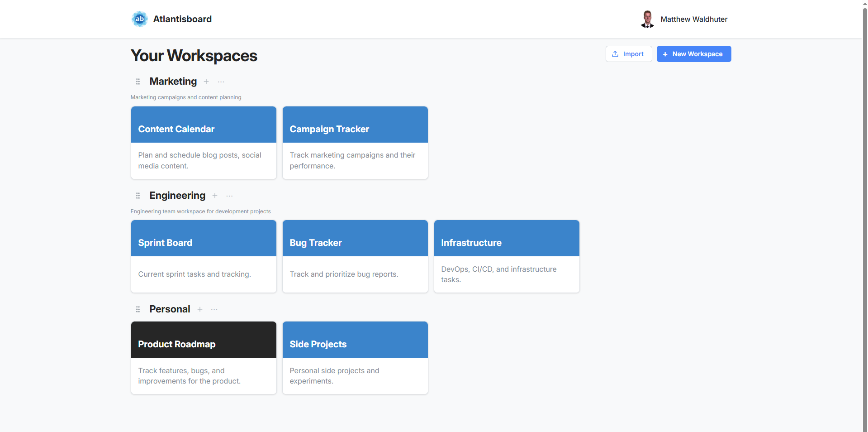Click 'Engineering team workspace for development projects' text
868x432 pixels.
[200, 211]
